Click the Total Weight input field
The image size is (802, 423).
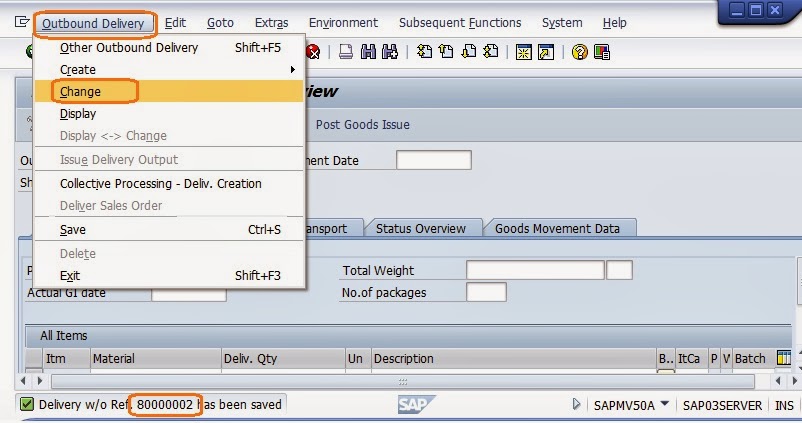535,270
